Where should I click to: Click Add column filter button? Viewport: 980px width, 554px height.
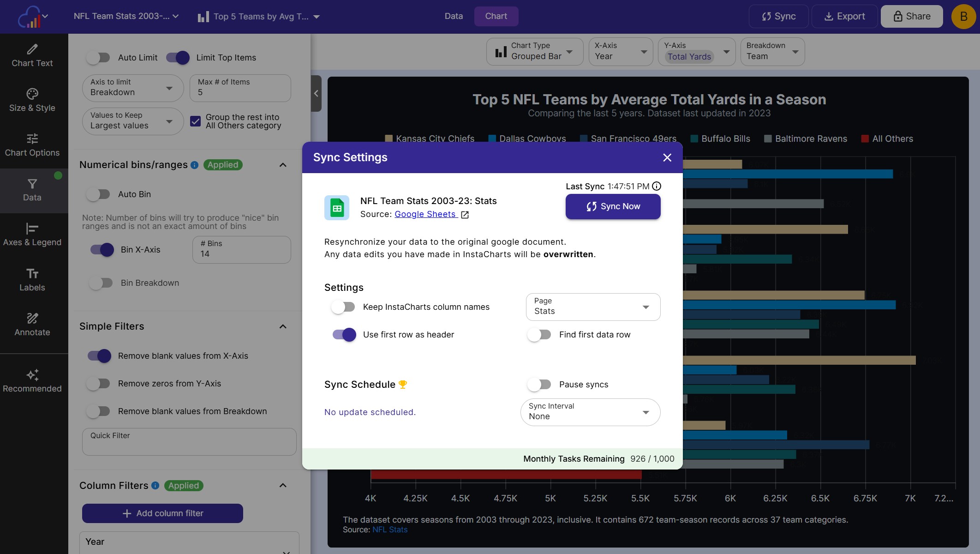pyautogui.click(x=162, y=513)
